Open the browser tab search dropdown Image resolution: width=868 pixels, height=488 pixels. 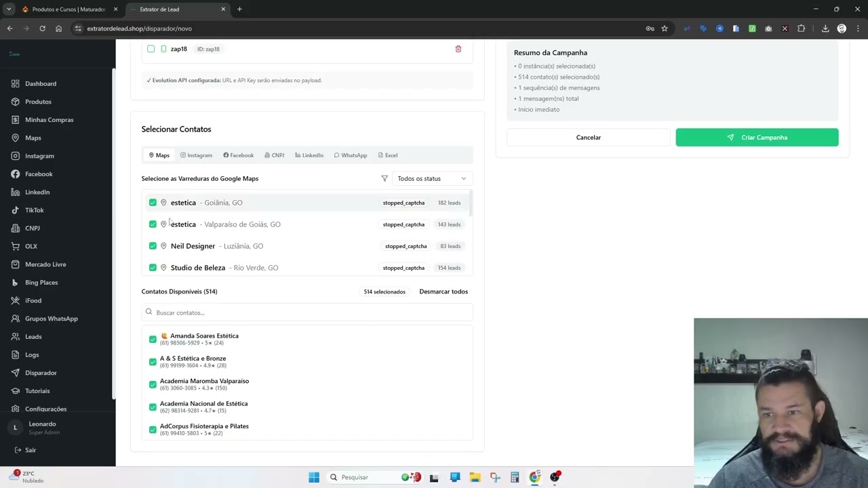click(9, 9)
